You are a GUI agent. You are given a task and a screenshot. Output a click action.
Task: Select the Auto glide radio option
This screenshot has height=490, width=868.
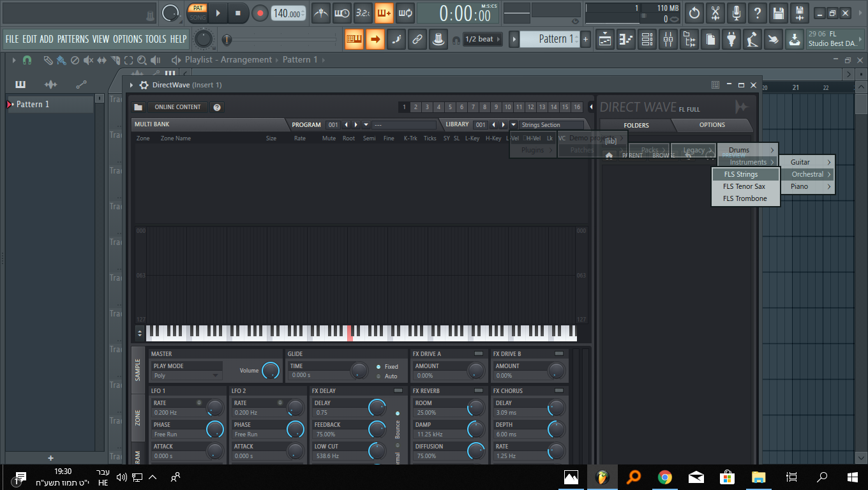(378, 376)
